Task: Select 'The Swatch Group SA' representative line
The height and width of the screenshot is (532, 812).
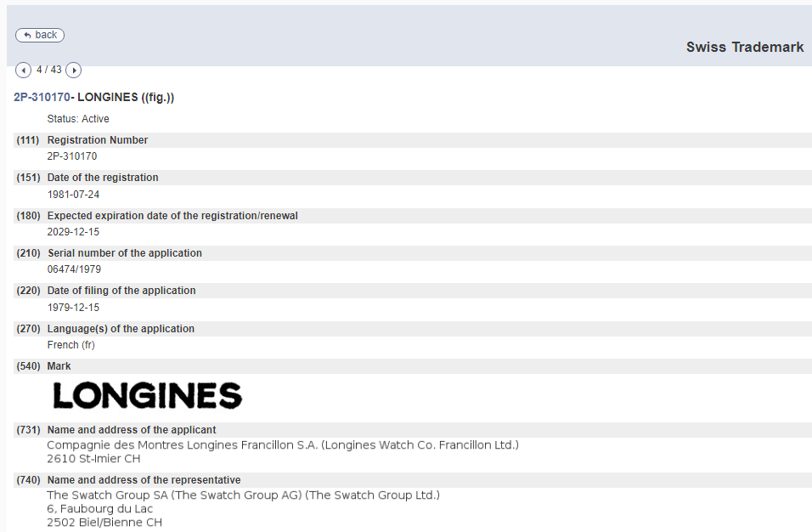Action: point(244,495)
